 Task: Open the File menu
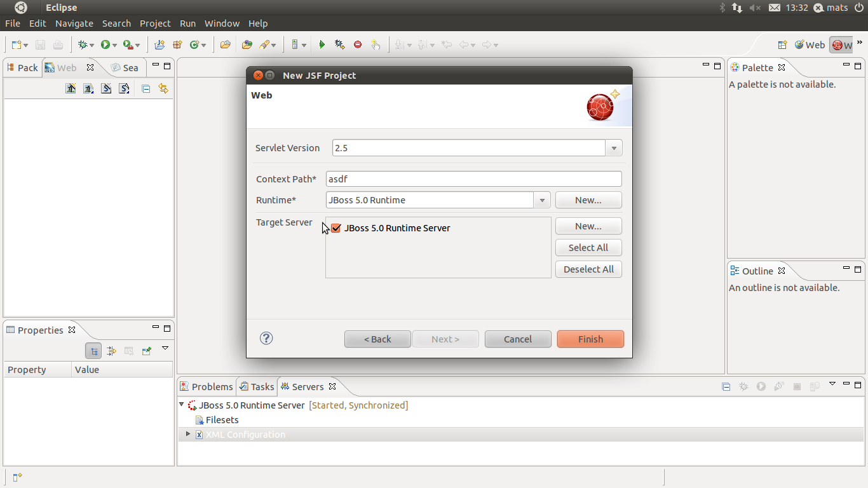pos(13,23)
